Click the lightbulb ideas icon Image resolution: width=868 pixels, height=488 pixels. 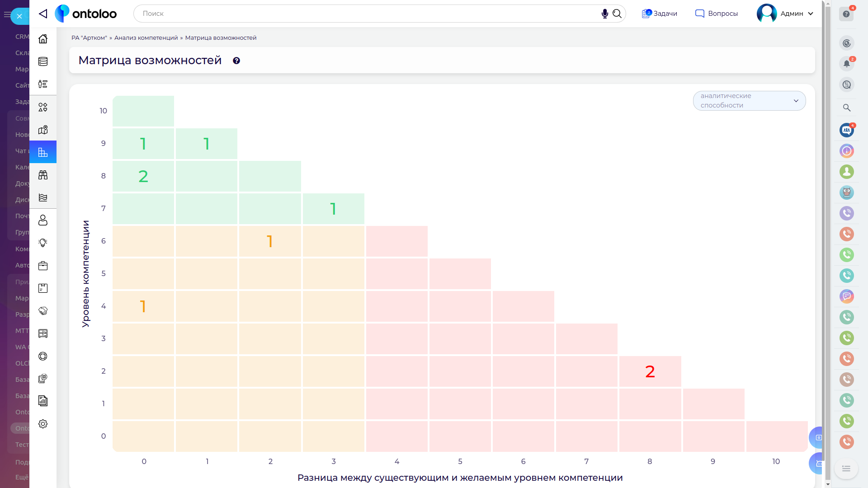pyautogui.click(x=43, y=243)
